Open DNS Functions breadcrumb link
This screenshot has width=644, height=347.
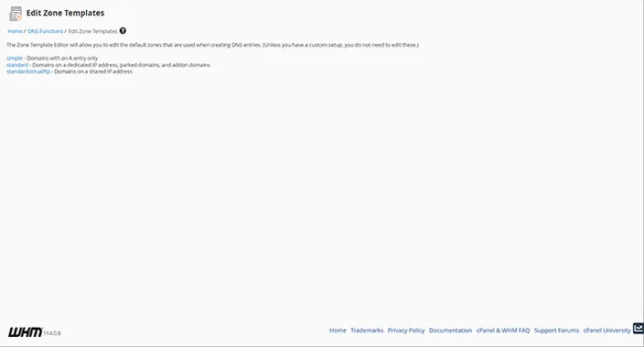coord(45,31)
